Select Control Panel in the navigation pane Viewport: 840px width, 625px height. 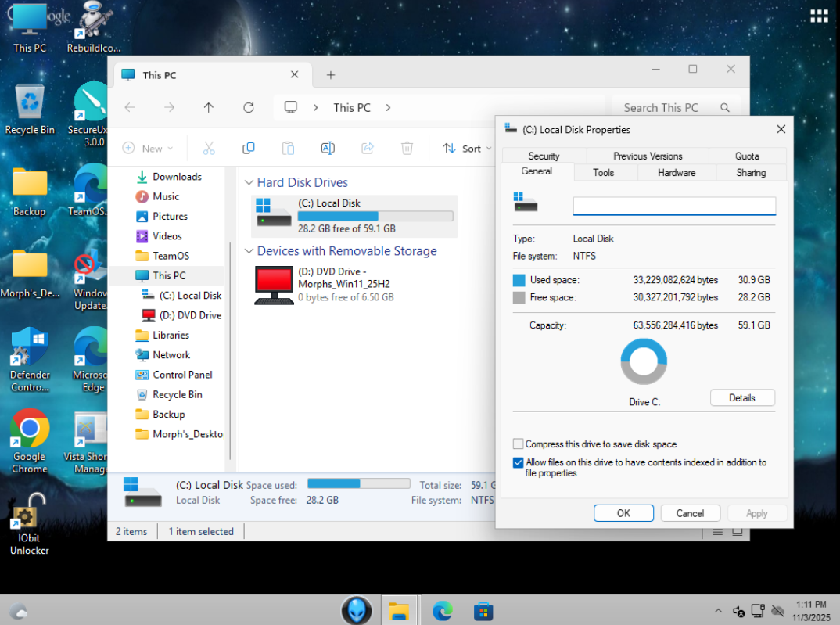(182, 375)
